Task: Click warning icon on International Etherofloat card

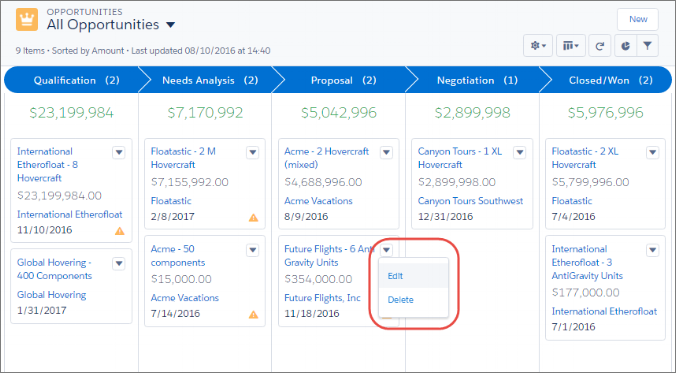Action: (x=119, y=231)
